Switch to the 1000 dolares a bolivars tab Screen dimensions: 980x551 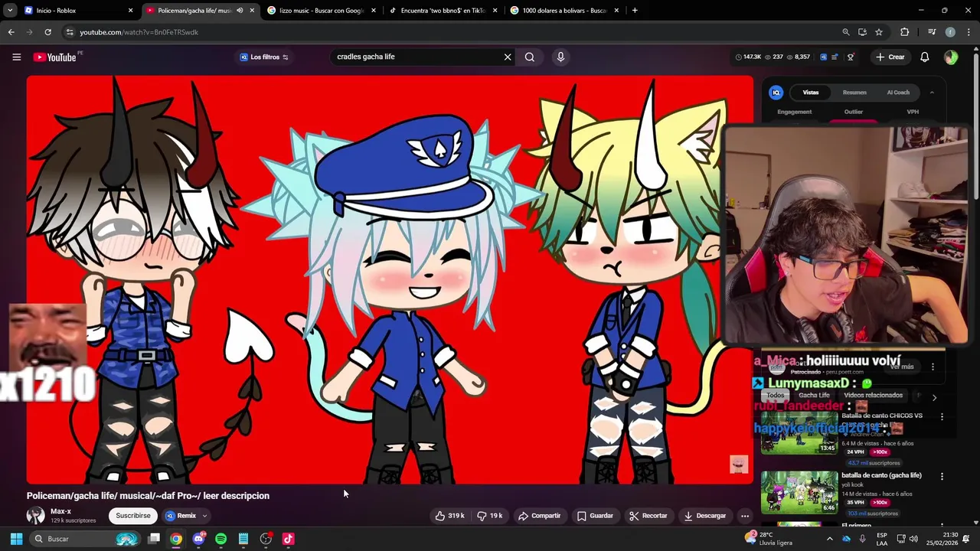pos(564,11)
